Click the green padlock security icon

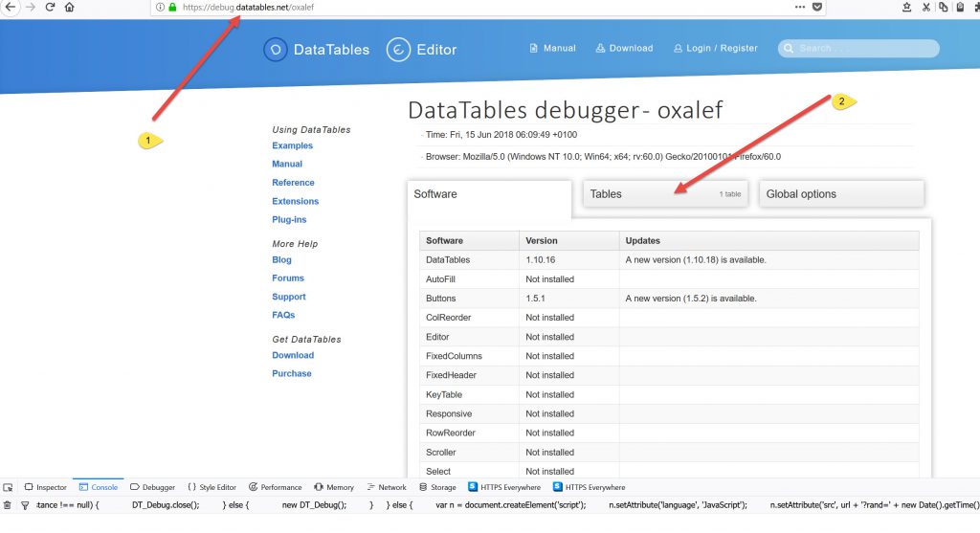pyautogui.click(x=172, y=8)
